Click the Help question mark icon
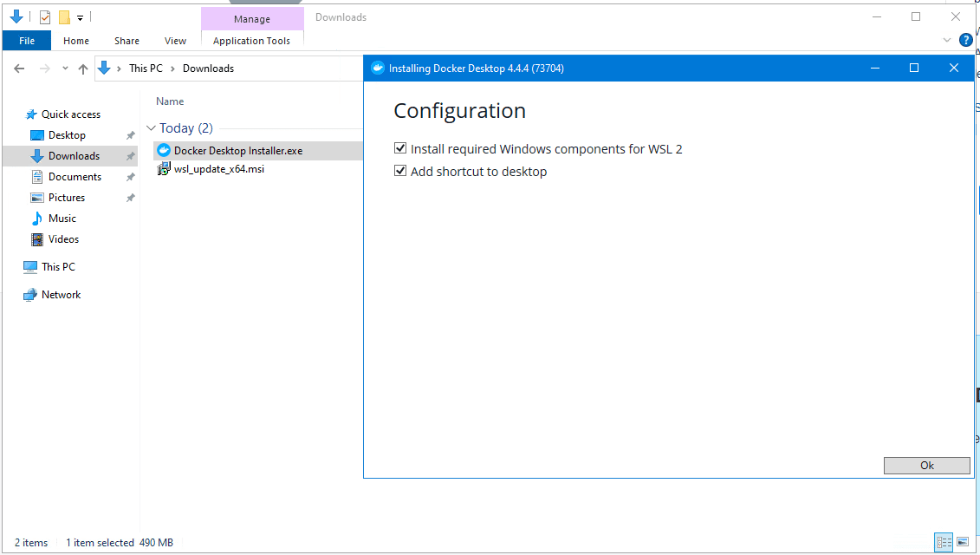The width and height of the screenshot is (980, 555). coord(965,40)
